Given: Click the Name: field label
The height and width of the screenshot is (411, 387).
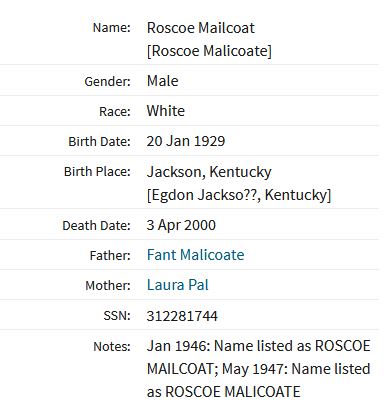Looking at the screenshot, I should coord(111,28).
